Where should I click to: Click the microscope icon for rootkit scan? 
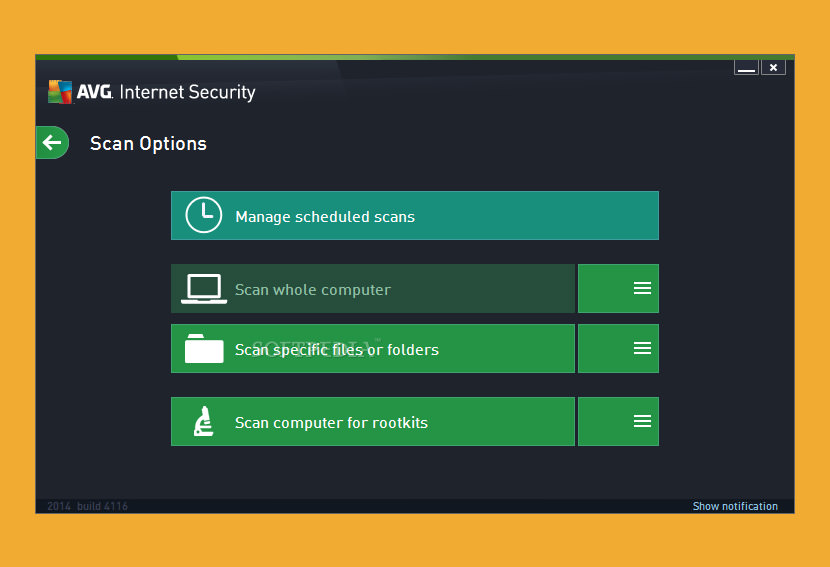click(x=204, y=422)
